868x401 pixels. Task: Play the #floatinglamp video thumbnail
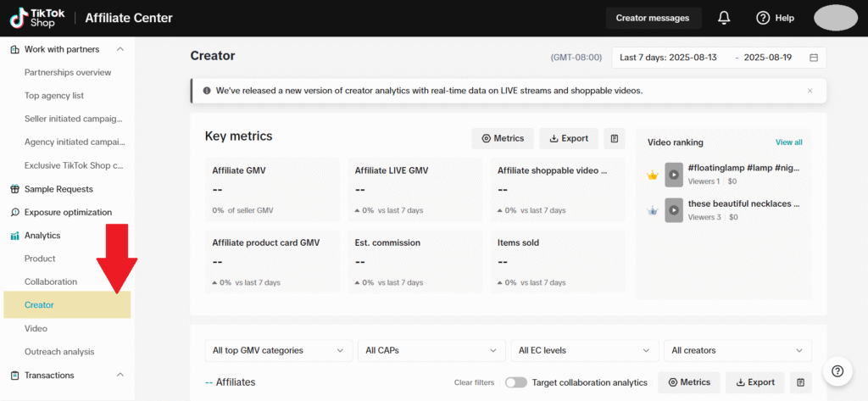point(674,175)
